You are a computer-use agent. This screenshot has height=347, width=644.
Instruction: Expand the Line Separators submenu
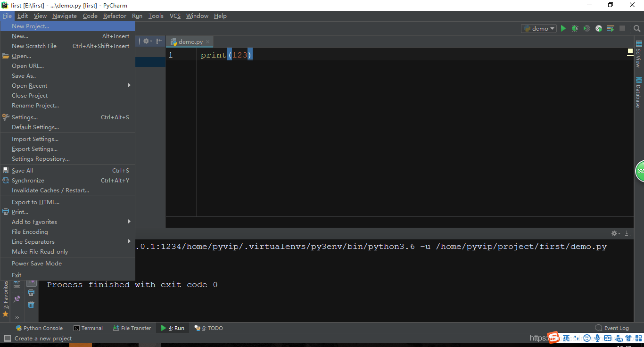(68, 241)
